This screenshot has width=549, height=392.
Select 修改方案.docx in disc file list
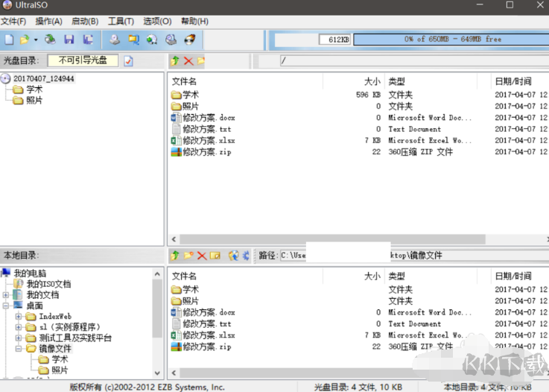209,118
